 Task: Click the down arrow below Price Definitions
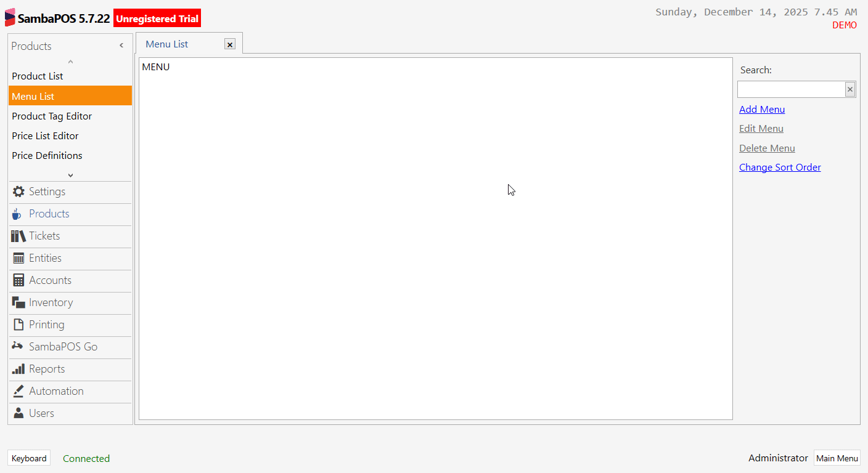point(70,175)
